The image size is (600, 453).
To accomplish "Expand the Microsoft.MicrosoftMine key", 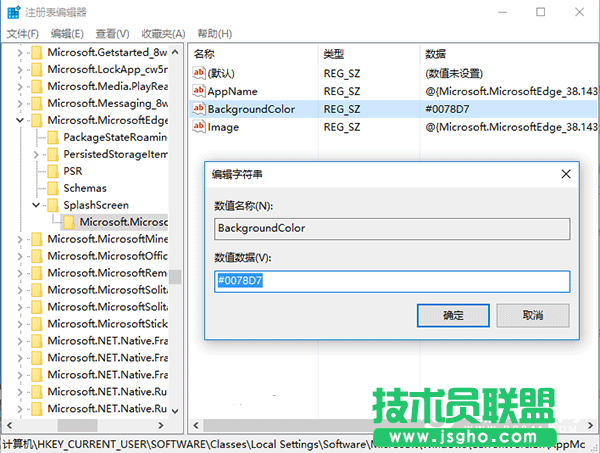I will tap(20, 239).
